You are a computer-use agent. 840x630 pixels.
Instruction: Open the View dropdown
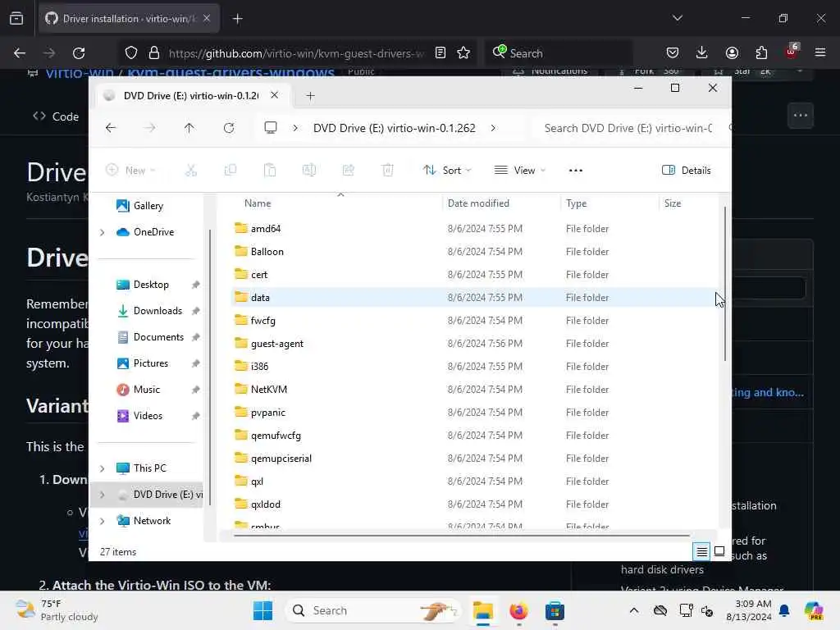(x=519, y=171)
